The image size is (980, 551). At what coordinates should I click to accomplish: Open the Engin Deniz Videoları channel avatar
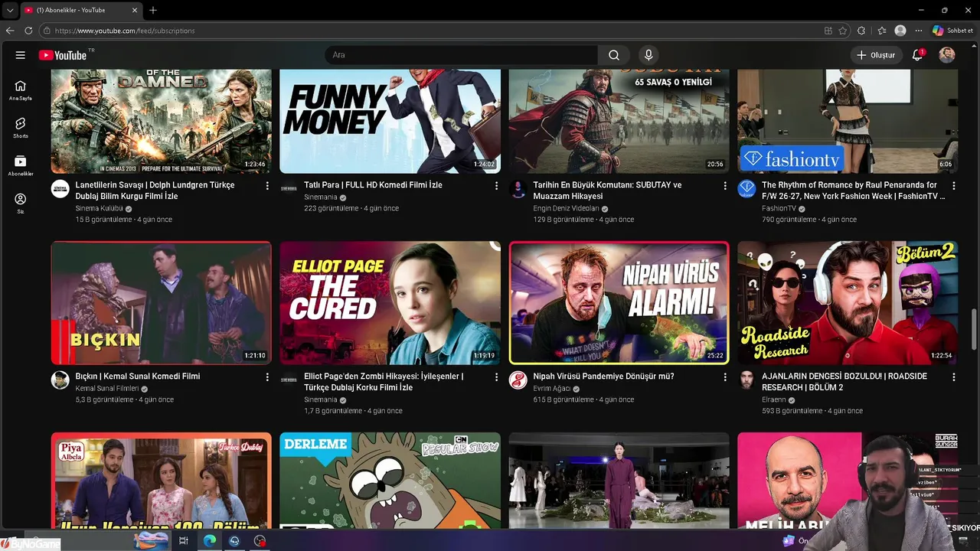[518, 189]
